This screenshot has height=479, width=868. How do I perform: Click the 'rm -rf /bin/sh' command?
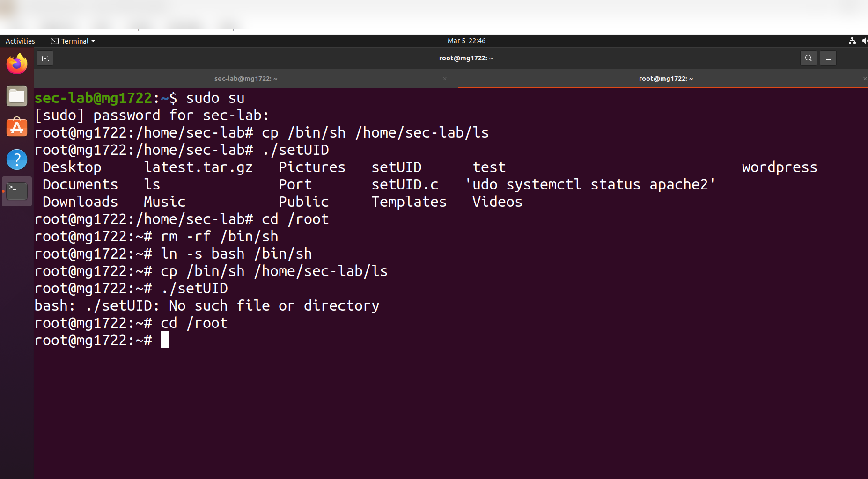pyautogui.click(x=220, y=237)
